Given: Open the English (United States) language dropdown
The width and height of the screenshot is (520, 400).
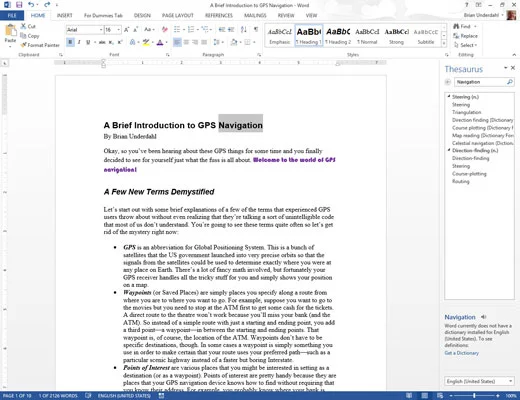Looking at the screenshot, I should pos(479,381).
